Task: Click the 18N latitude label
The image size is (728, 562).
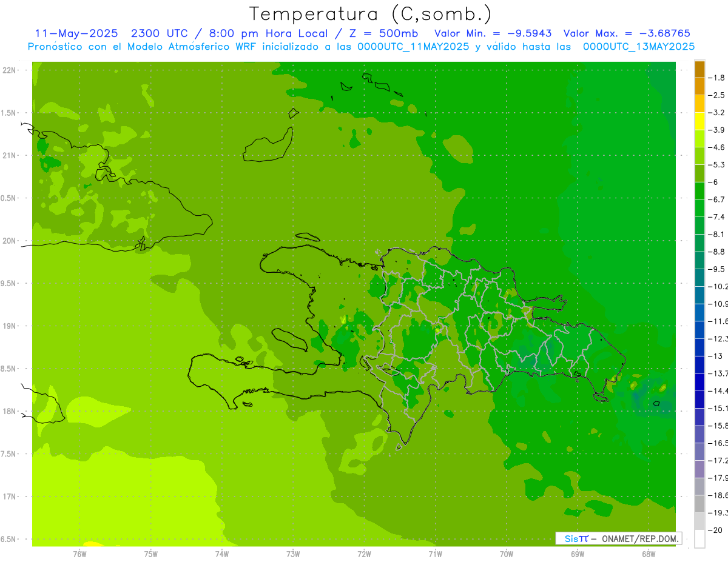Action: [x=9, y=412]
